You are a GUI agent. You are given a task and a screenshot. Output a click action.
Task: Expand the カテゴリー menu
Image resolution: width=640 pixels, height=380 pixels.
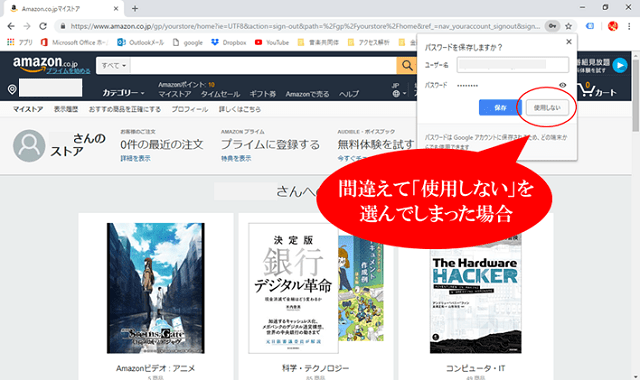[123, 93]
